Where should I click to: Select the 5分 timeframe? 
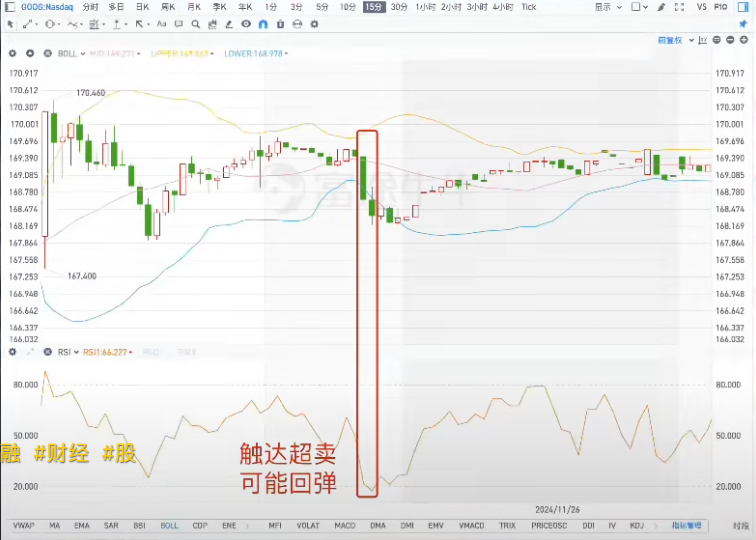click(322, 7)
